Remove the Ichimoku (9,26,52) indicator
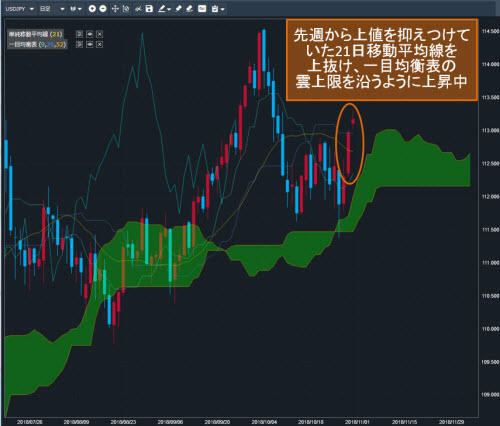This screenshot has height=426, width=500. [99, 44]
